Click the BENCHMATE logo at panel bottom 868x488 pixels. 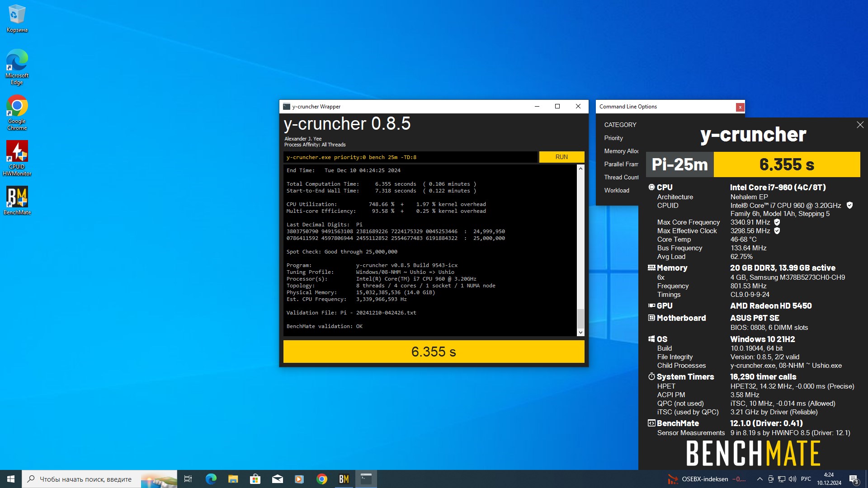click(753, 454)
